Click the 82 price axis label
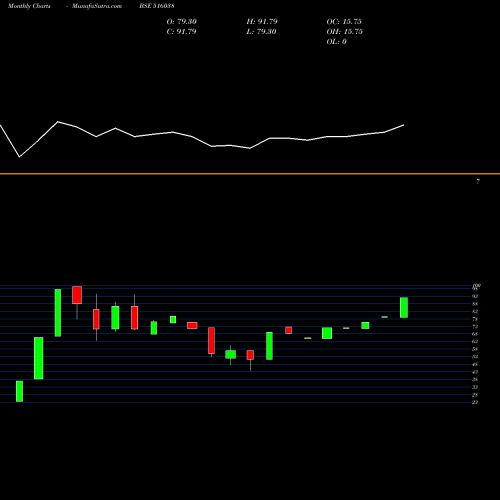The height and width of the screenshot is (500, 500). pos(475,311)
